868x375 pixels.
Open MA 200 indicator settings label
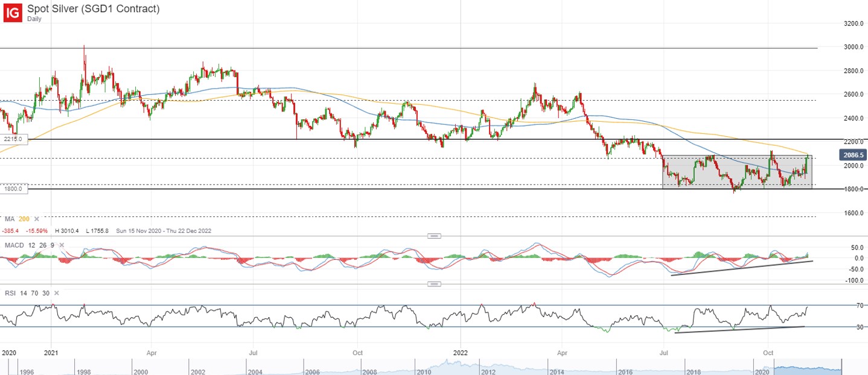click(x=17, y=219)
